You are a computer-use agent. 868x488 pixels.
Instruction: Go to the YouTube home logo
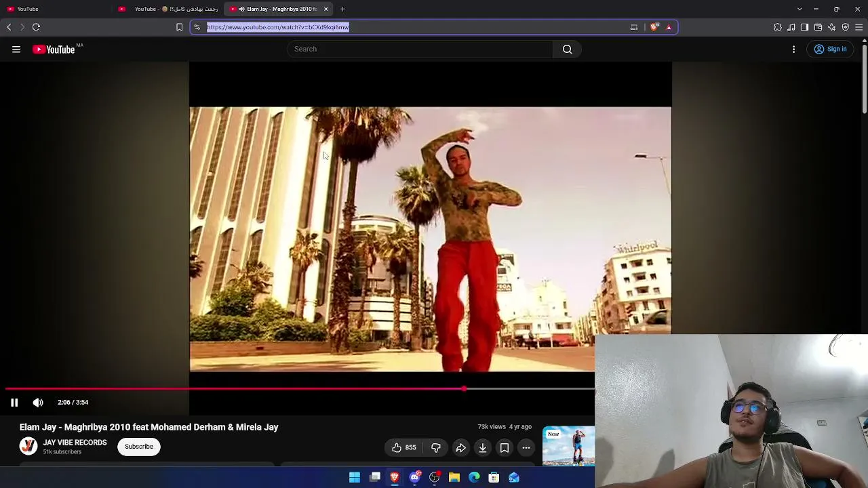tap(54, 49)
